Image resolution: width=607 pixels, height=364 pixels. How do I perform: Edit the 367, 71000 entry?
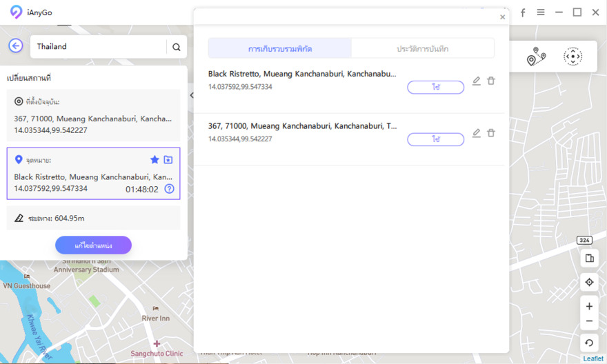tap(477, 133)
